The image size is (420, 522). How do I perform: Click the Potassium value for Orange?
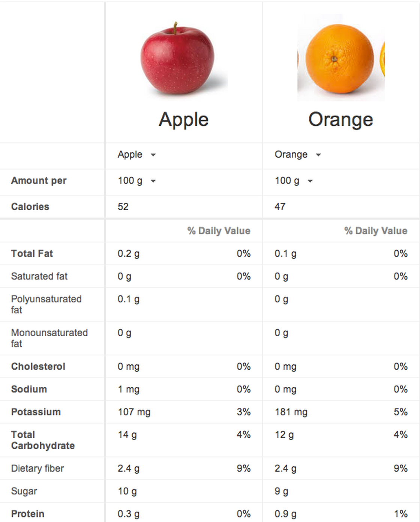290,412
